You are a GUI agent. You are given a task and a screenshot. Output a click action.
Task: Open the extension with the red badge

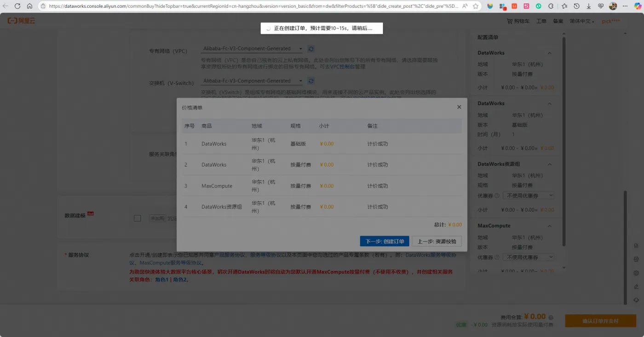(502, 6)
